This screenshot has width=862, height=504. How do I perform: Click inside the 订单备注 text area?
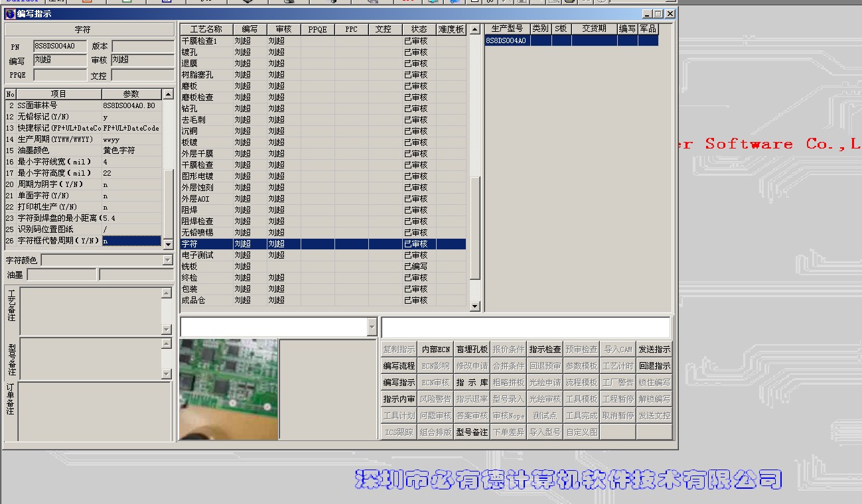(94, 411)
